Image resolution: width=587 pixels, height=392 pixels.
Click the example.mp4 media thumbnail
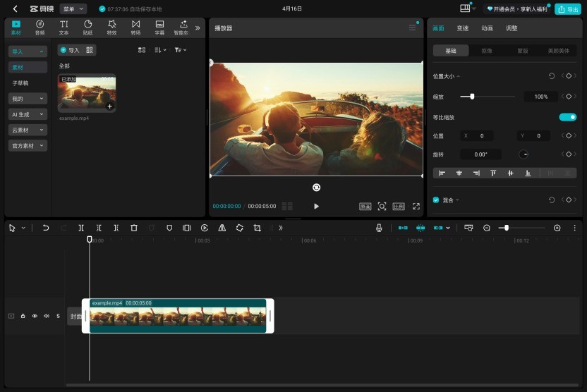pyautogui.click(x=87, y=92)
